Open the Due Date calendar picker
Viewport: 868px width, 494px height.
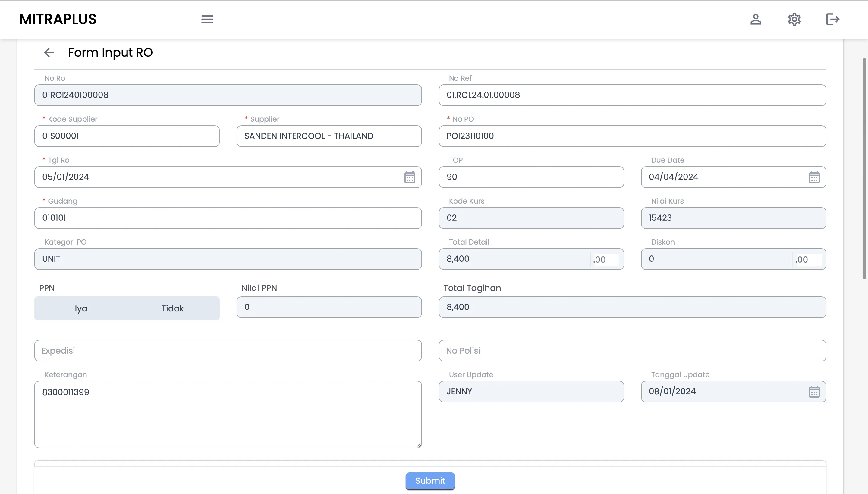click(814, 177)
